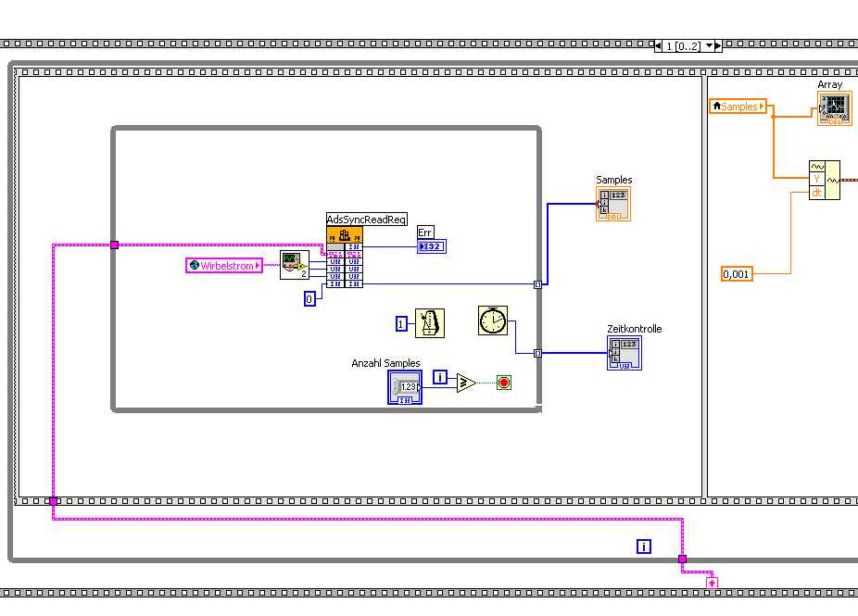Select the Samples DBL array indicator

point(613,204)
